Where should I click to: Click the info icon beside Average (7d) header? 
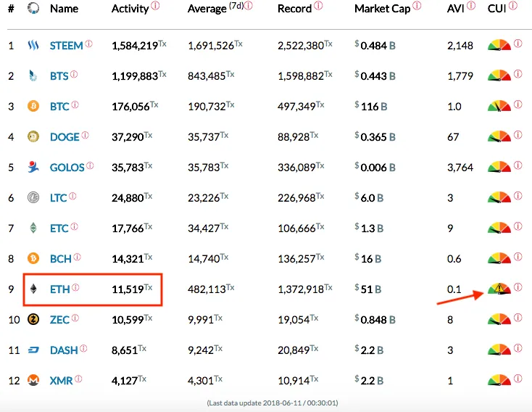click(x=249, y=5)
